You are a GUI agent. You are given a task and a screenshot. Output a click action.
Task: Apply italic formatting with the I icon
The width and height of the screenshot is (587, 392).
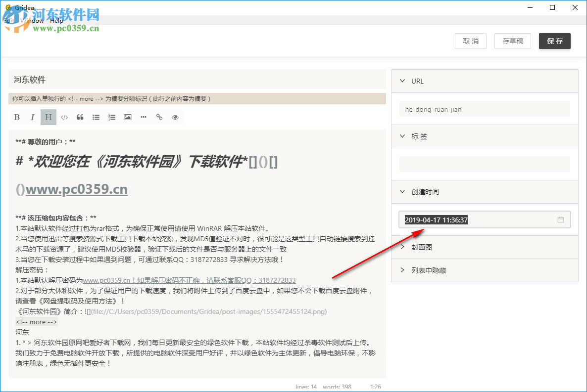33,117
